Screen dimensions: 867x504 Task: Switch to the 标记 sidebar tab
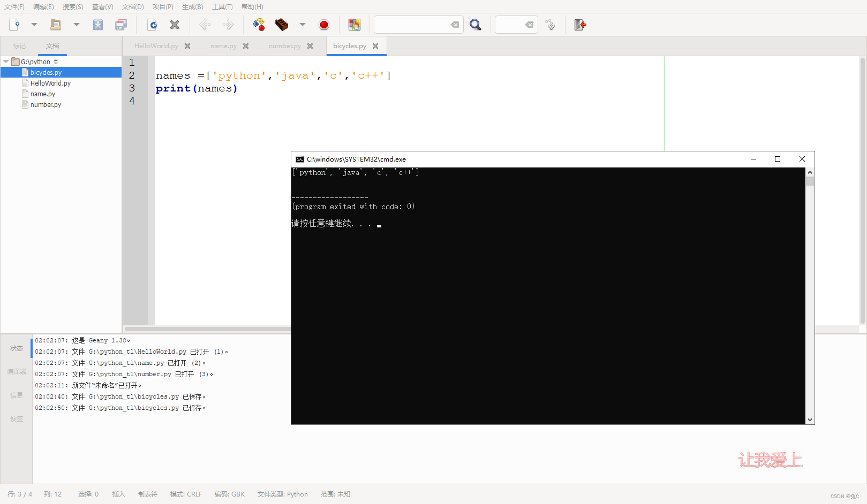tap(19, 46)
